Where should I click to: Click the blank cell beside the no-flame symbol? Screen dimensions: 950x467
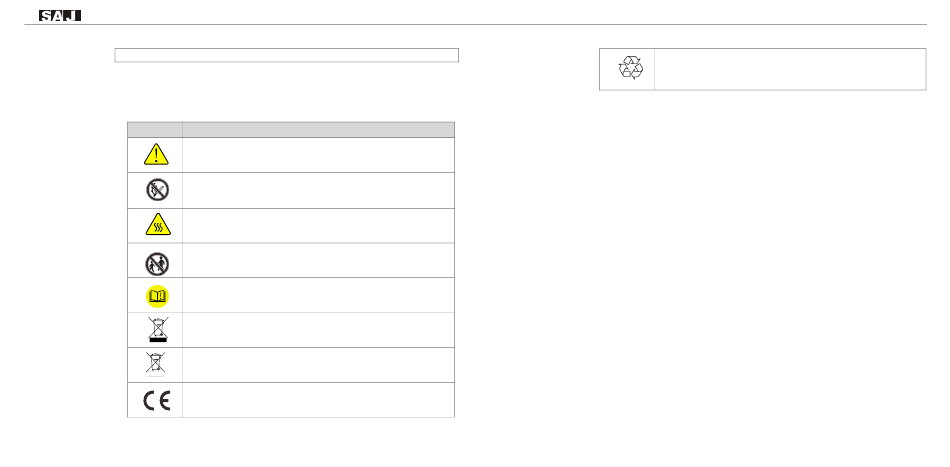point(318,191)
